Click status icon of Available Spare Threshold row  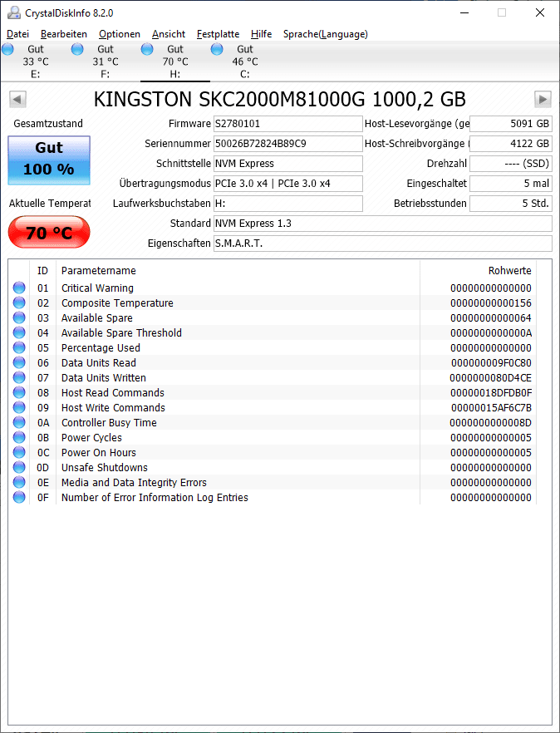(x=19, y=332)
